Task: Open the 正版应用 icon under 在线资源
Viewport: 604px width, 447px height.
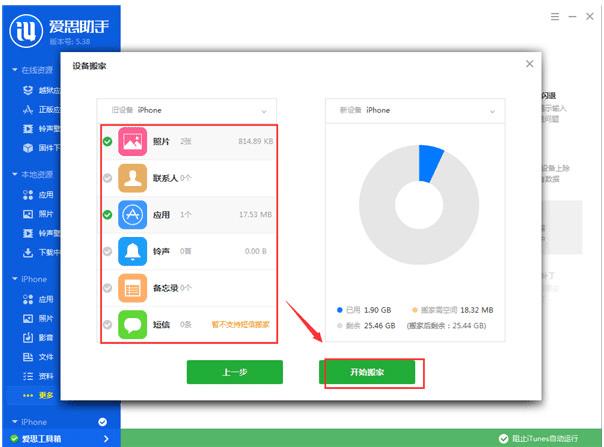Action: [28, 109]
